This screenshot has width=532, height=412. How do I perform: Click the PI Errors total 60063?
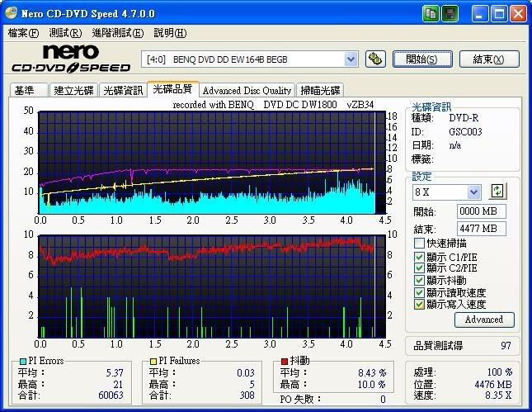pos(111,395)
